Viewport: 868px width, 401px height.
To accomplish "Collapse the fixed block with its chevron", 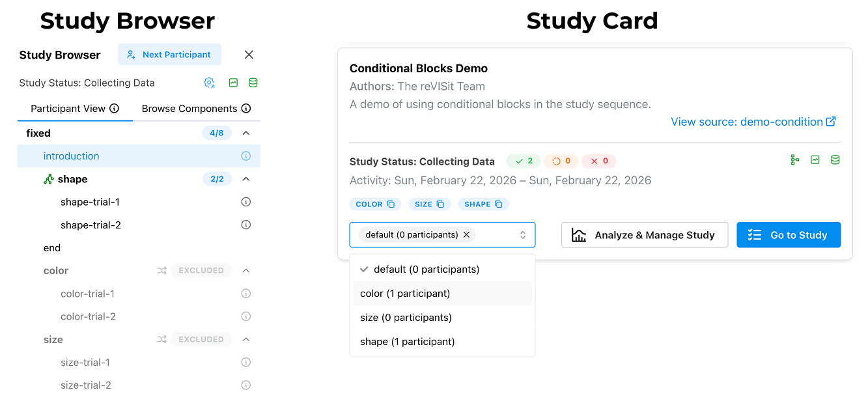I will [245, 133].
